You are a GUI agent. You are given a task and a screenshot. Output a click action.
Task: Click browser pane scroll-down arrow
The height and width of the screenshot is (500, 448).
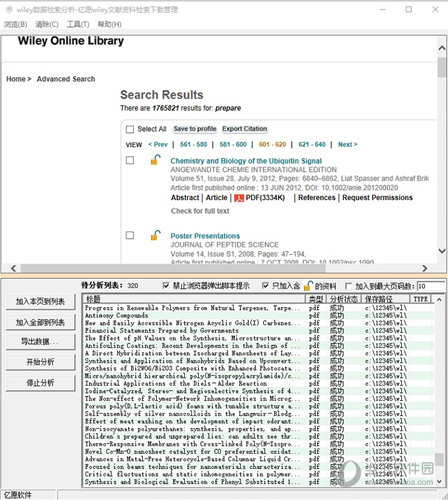pyautogui.click(x=442, y=251)
